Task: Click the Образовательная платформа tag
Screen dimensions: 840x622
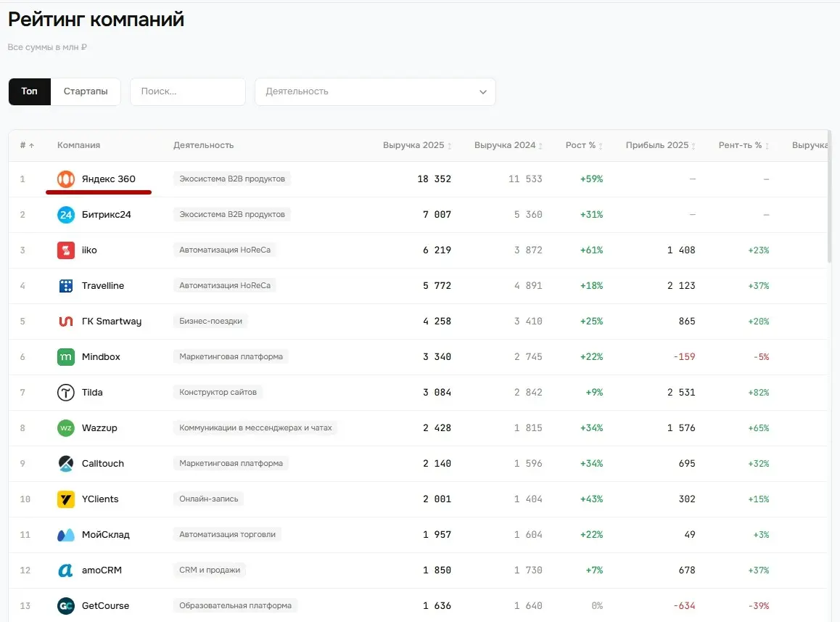Action: click(x=236, y=606)
